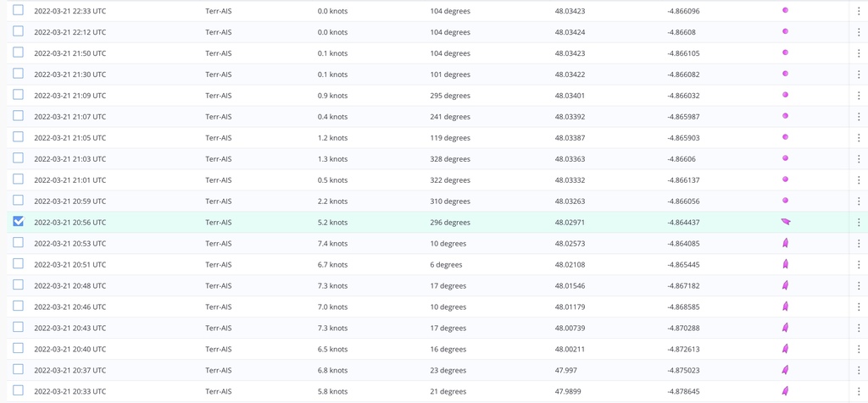Tick the checkbox for 20:46 UTC position

coord(19,306)
